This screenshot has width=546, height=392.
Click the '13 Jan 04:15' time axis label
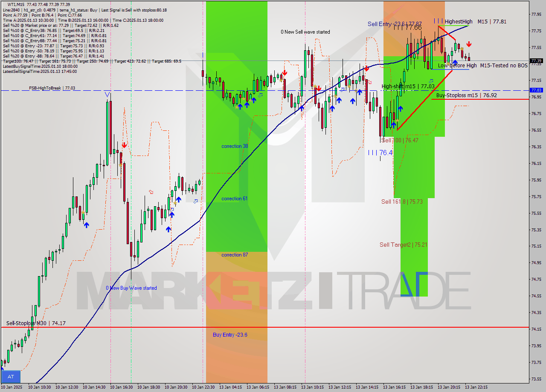pyautogui.click(x=231, y=387)
